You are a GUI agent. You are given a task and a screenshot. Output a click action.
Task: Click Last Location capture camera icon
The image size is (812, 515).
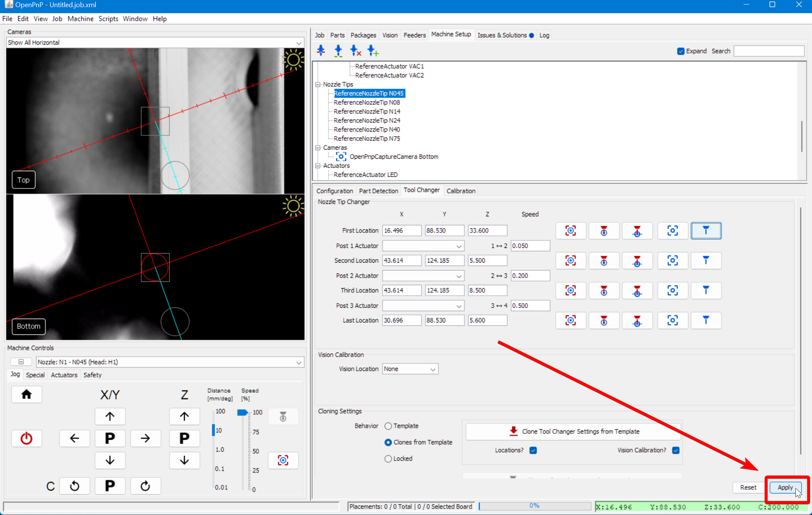[x=570, y=321]
